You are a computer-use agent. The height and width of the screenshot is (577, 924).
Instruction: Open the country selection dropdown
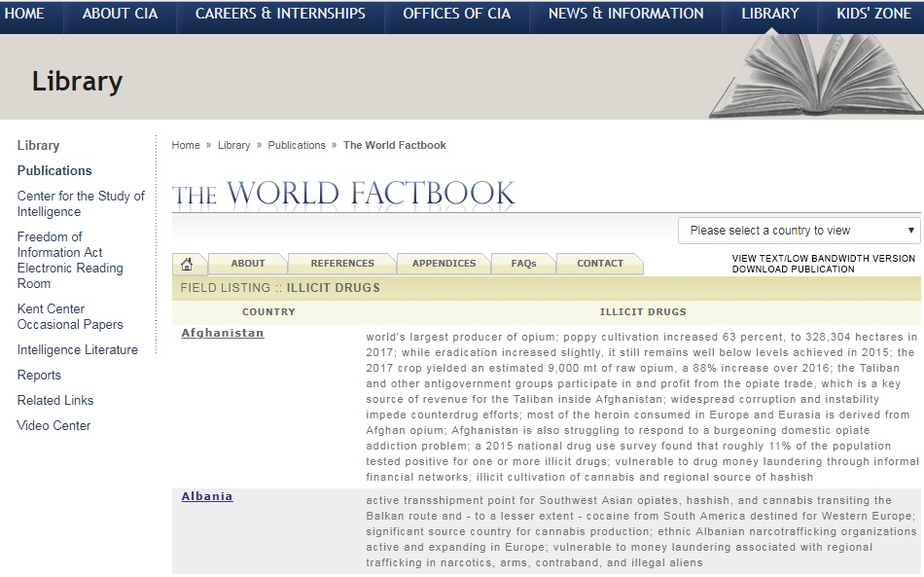799,231
